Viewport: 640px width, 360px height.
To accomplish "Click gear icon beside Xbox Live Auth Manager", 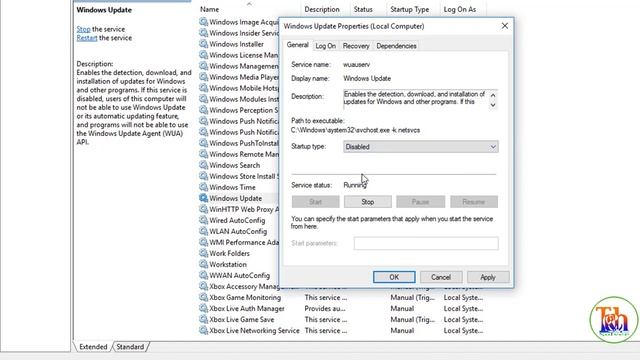I will 203,308.
